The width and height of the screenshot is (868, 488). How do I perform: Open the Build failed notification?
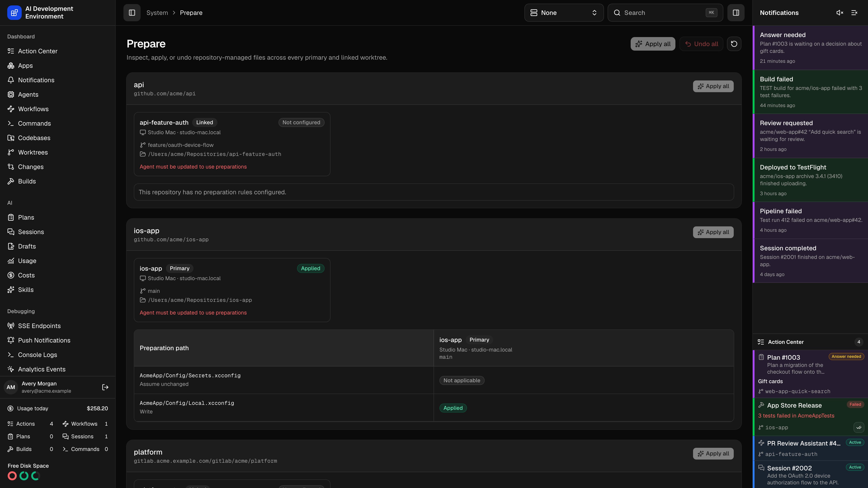(x=810, y=91)
